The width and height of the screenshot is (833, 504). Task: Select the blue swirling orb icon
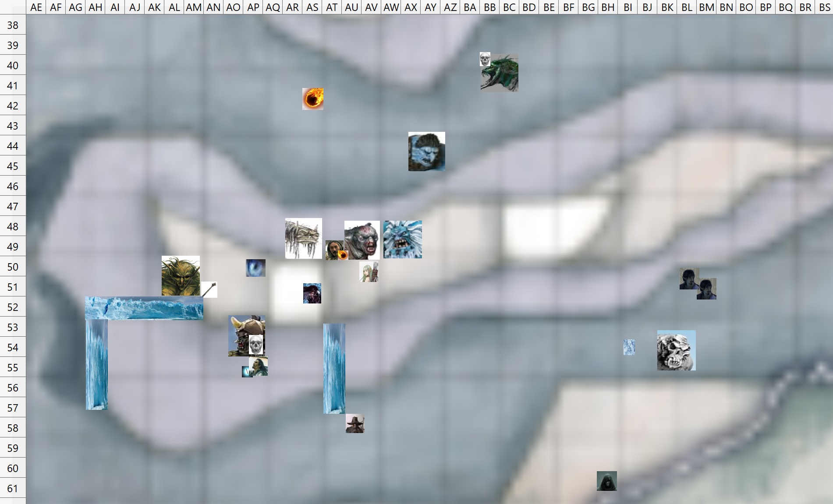pos(255,268)
